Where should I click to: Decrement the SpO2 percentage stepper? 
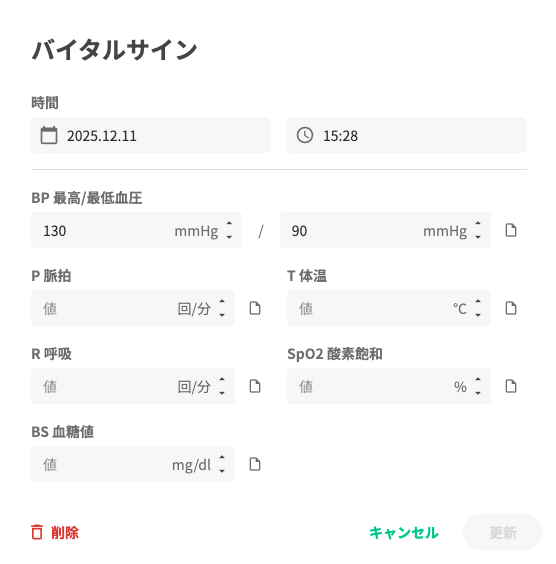pyautogui.click(x=478, y=393)
